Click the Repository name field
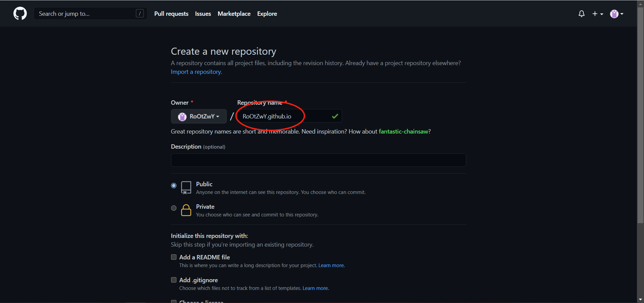Viewport: 644px width, 303px height. 289,116
